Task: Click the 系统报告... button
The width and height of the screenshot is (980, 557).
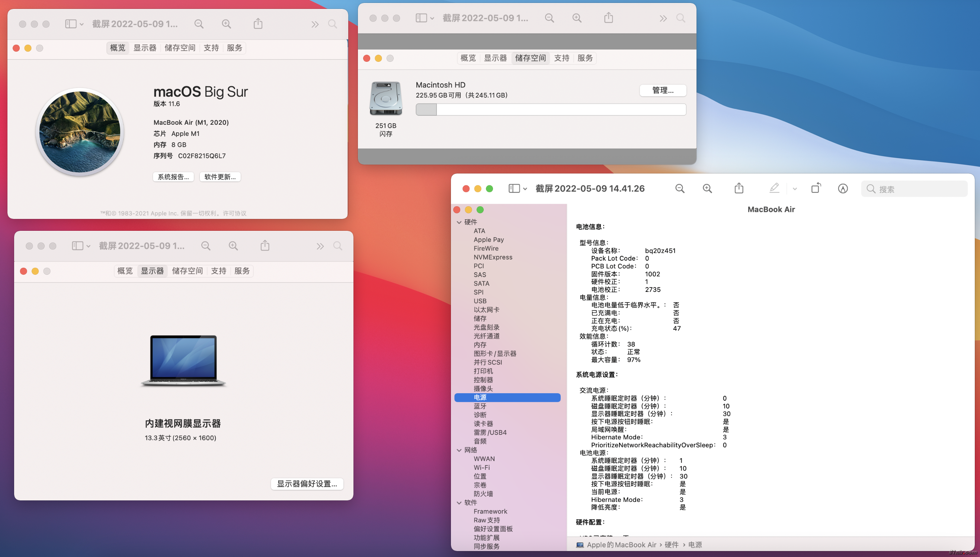Action: coord(173,177)
